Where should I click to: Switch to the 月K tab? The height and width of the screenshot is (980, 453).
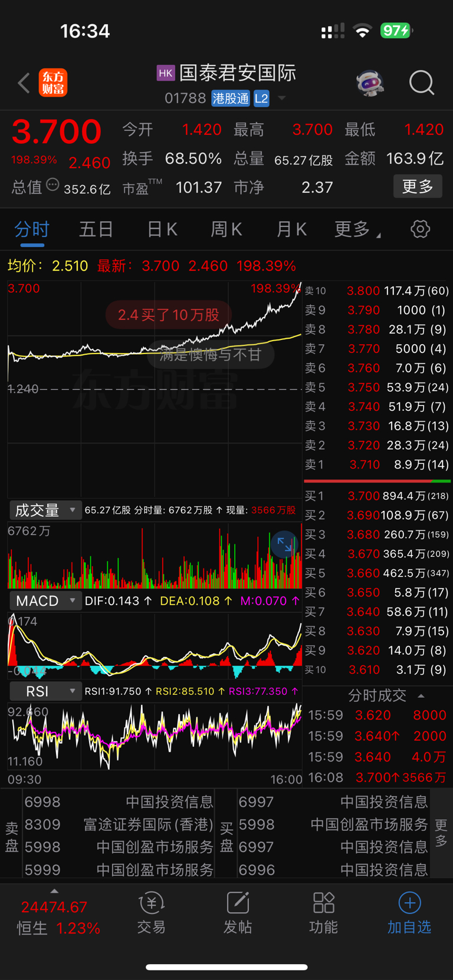click(x=291, y=229)
